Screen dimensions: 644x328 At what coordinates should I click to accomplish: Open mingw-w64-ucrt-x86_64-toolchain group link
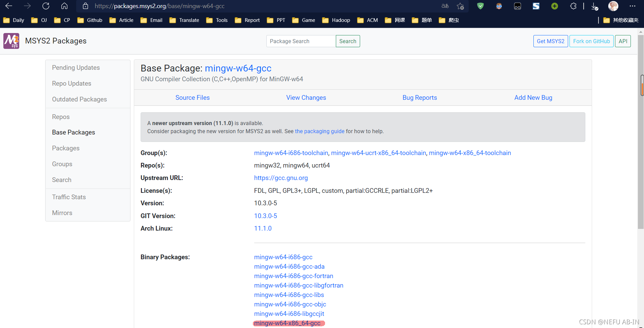379,153
